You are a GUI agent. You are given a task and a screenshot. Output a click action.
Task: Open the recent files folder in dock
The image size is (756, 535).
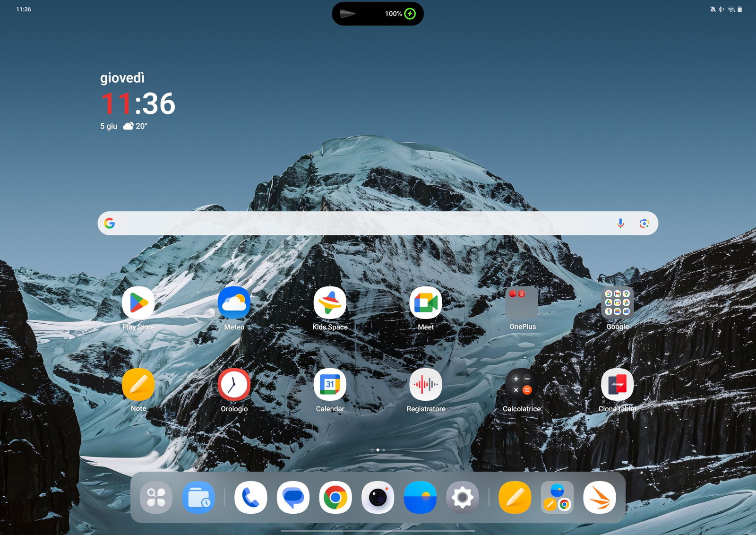pyautogui.click(x=198, y=497)
